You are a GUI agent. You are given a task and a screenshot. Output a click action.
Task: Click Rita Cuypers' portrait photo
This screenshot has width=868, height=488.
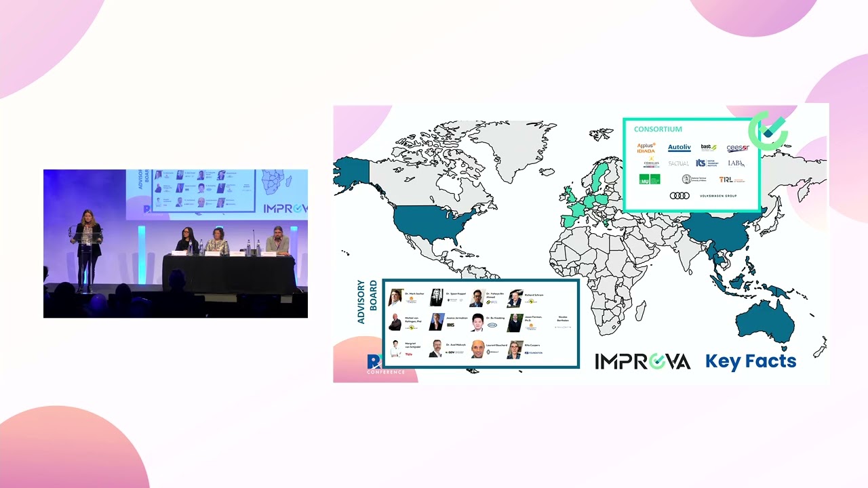click(x=515, y=350)
